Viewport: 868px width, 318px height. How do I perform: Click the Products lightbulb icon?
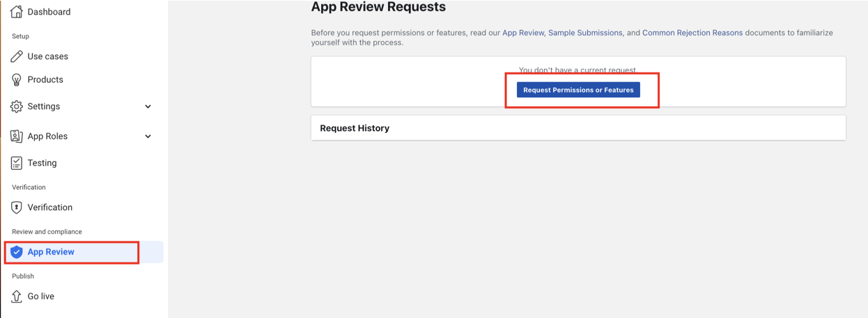pos(17,80)
